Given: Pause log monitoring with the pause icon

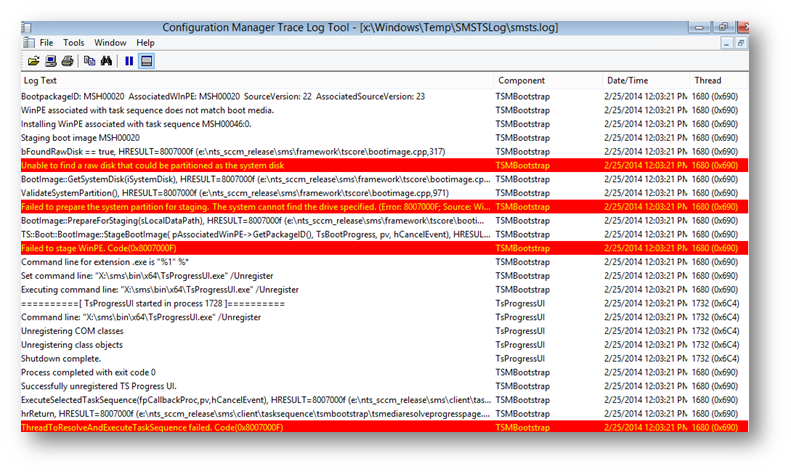Looking at the screenshot, I should [129, 61].
